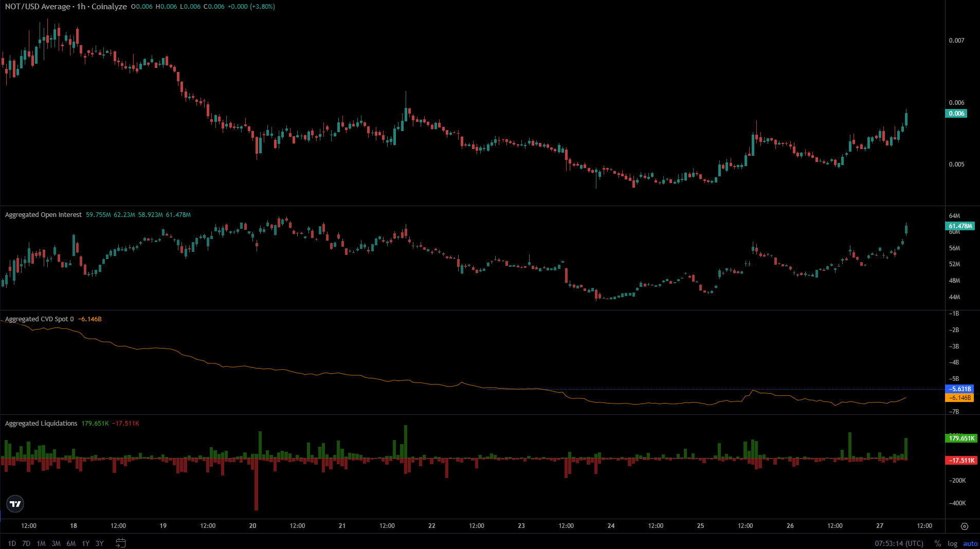Viewport: 980px width, 549px height.
Task: Click the TradingView logo icon
Action: (15, 504)
